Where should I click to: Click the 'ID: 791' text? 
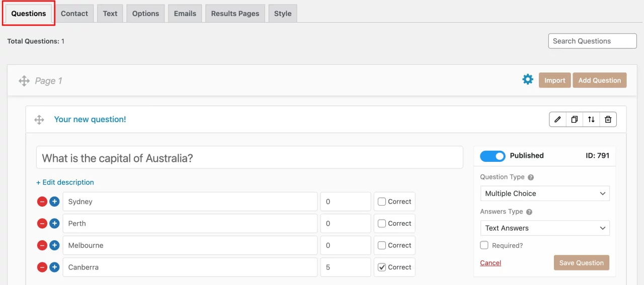(597, 156)
